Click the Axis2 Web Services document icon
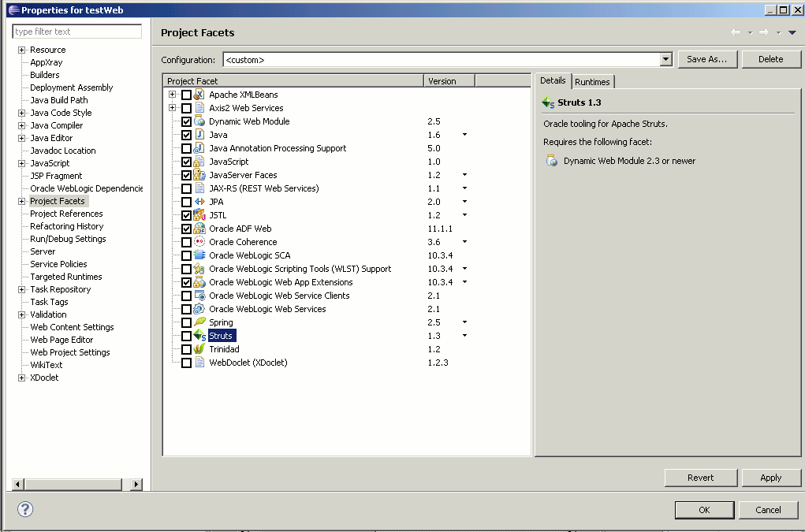The height and width of the screenshot is (532, 805). point(199,108)
